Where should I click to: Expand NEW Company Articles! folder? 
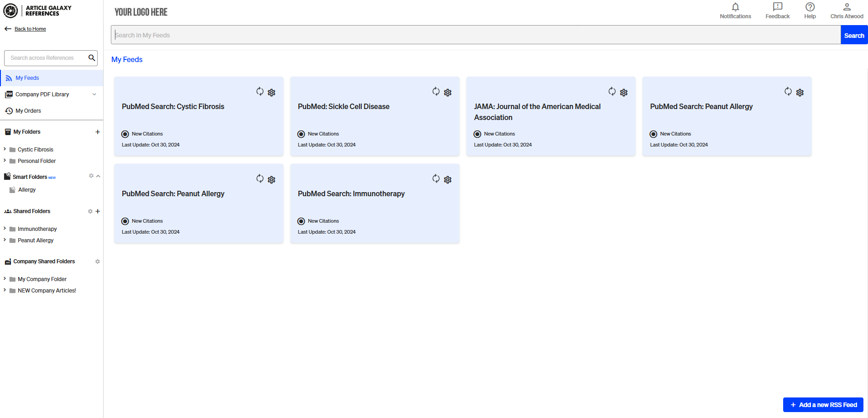(x=5, y=290)
